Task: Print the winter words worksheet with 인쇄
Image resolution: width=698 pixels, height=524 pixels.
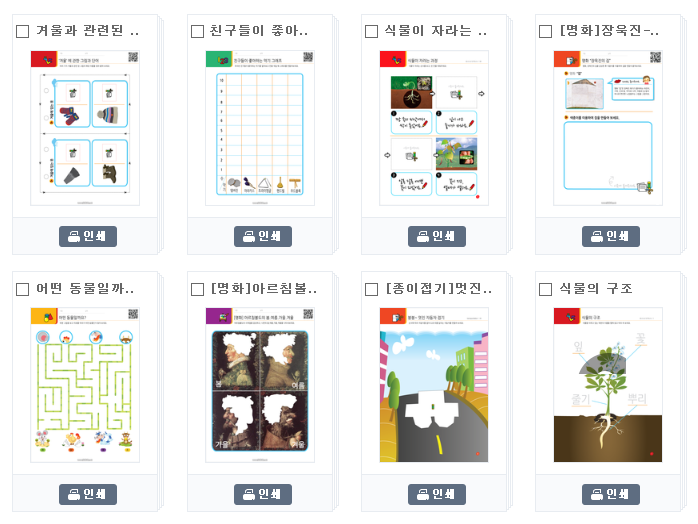Action: (x=88, y=236)
